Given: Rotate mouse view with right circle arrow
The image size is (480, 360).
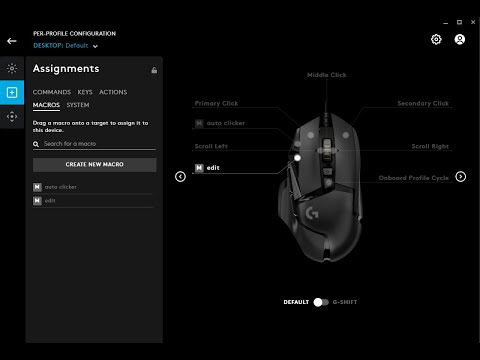Looking at the screenshot, I should 461,176.
